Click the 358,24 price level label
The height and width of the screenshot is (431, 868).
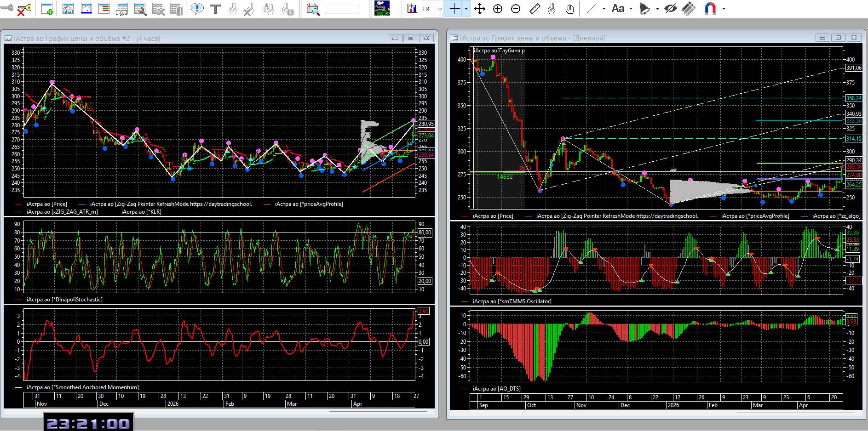pyautogui.click(x=853, y=98)
